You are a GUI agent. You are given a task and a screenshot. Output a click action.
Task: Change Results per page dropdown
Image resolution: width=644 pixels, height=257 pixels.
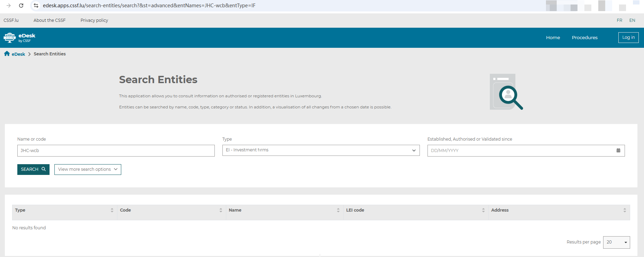tap(616, 242)
